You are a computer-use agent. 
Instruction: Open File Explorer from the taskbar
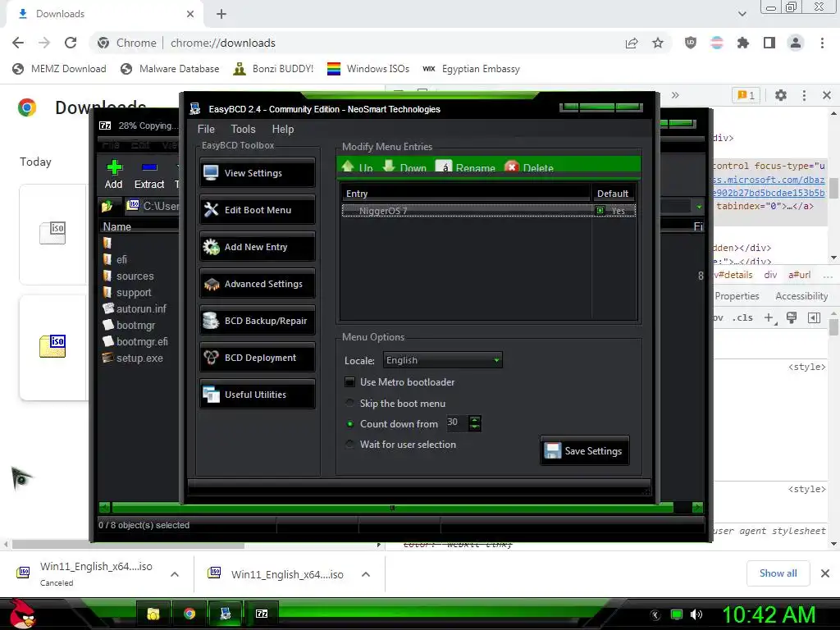click(153, 614)
